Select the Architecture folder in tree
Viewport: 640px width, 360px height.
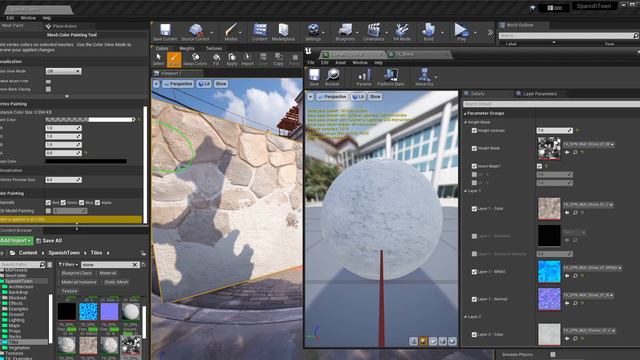21,287
